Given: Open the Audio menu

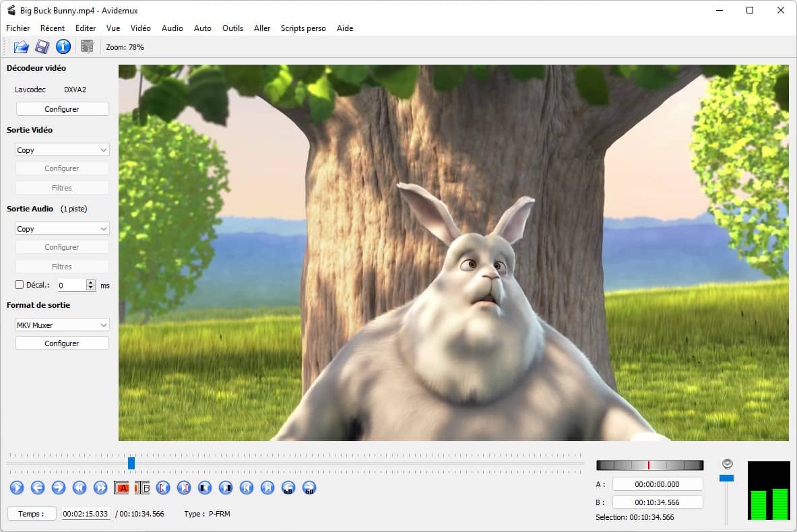Looking at the screenshot, I should (x=172, y=28).
